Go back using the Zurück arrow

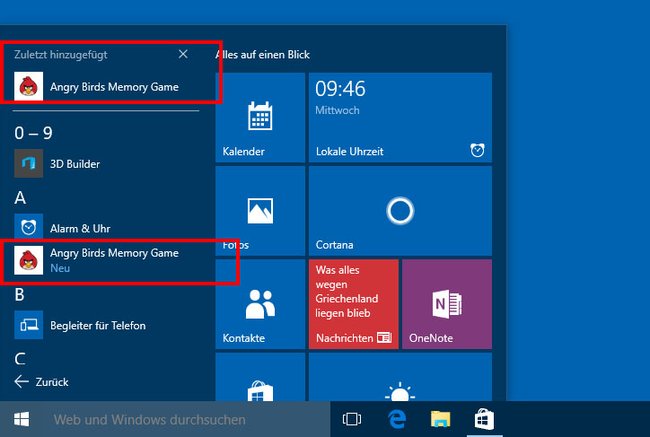41,382
